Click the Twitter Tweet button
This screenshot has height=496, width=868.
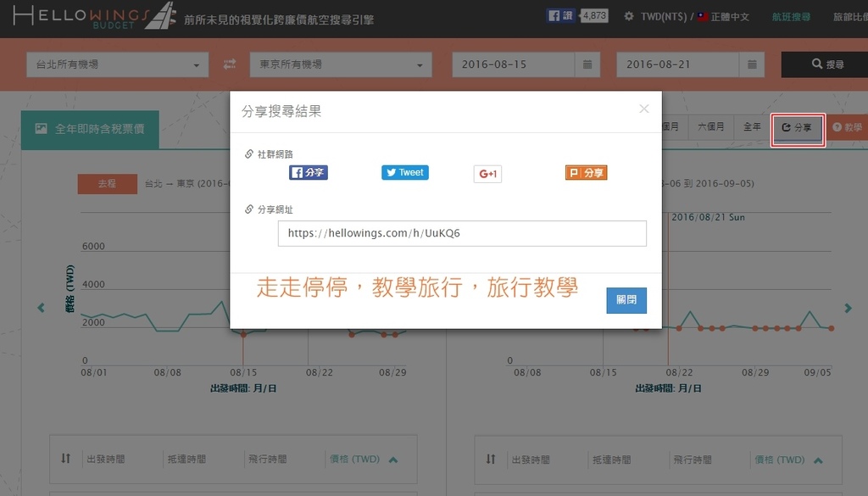(404, 173)
